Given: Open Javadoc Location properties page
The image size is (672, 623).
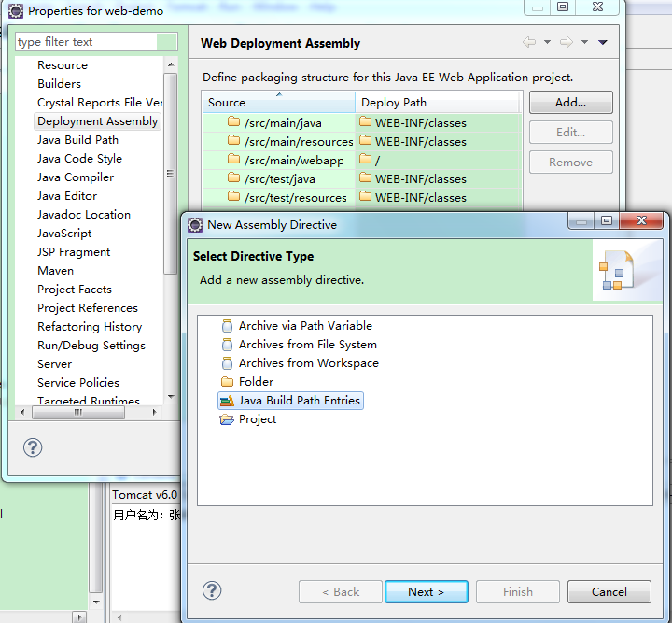Looking at the screenshot, I should 84,215.
